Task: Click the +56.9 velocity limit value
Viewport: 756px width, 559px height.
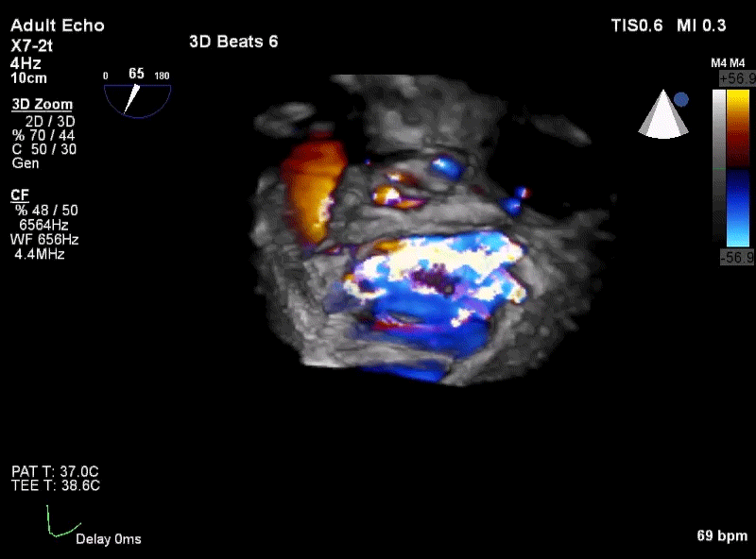Action: coord(737,78)
